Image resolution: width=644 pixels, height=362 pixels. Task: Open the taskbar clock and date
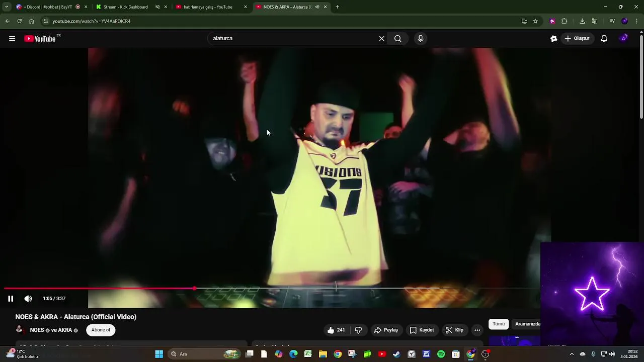tap(629, 354)
